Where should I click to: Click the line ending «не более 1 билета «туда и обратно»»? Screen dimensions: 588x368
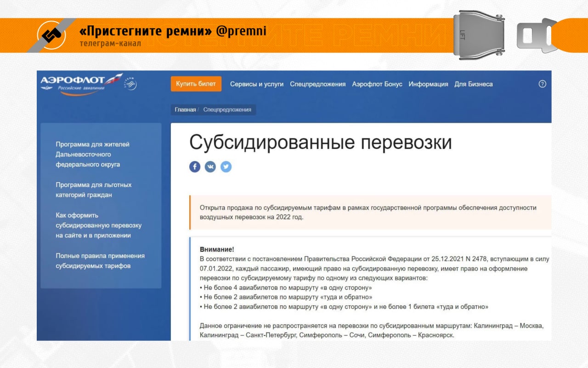tap(344, 307)
